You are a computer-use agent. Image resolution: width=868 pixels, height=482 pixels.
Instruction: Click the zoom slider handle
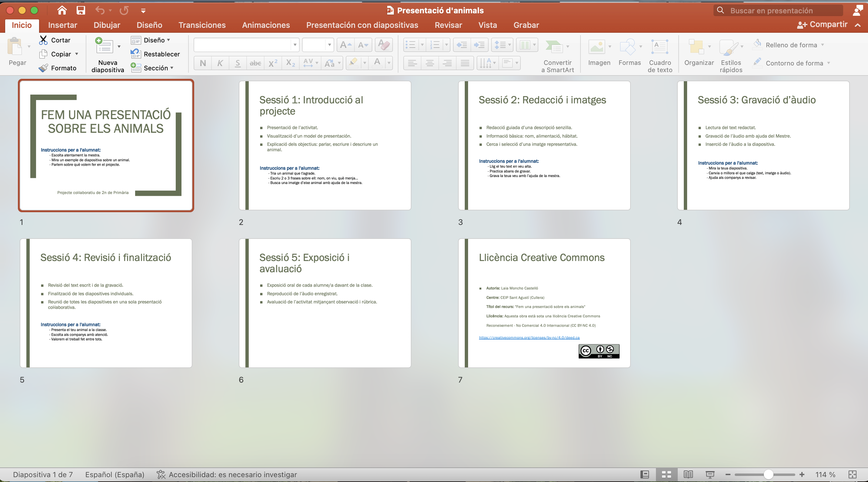click(768, 475)
